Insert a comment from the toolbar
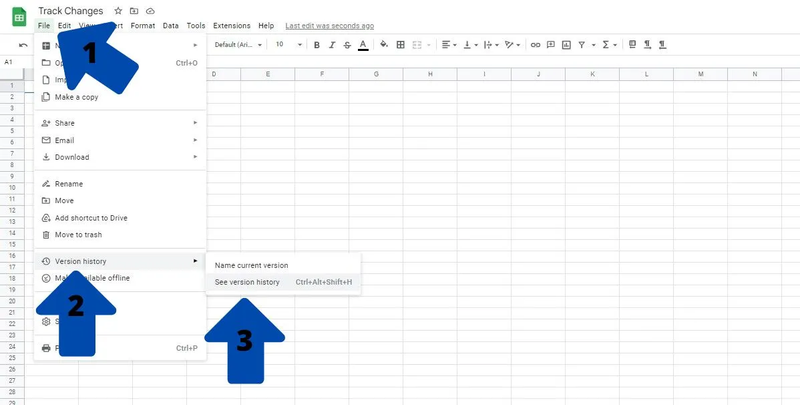Image resolution: width=800 pixels, height=405 pixels. coord(551,45)
